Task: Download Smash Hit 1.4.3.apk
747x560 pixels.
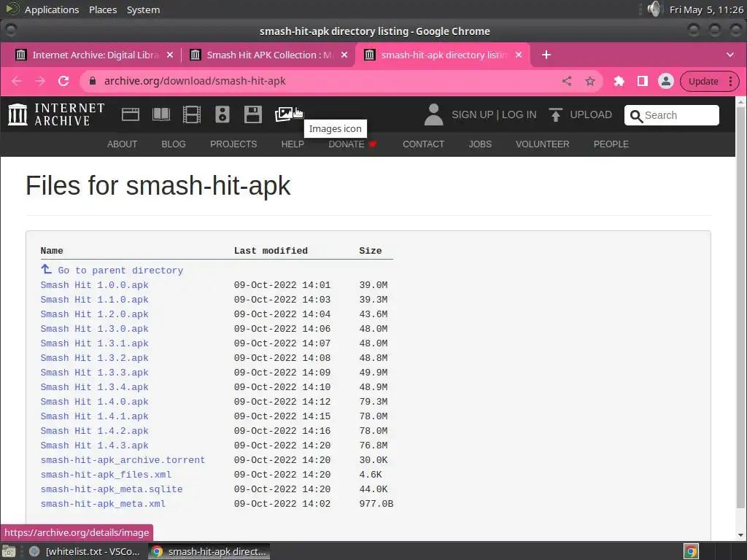Action: pos(94,446)
